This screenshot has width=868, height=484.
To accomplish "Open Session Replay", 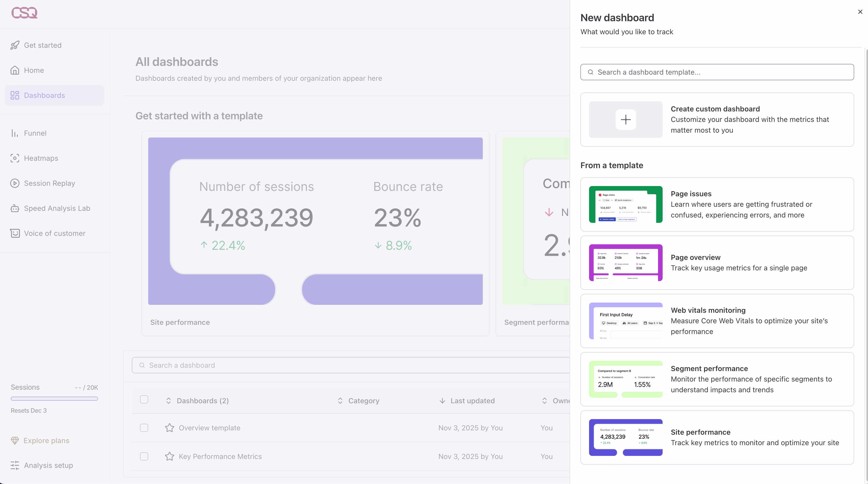I will [49, 183].
